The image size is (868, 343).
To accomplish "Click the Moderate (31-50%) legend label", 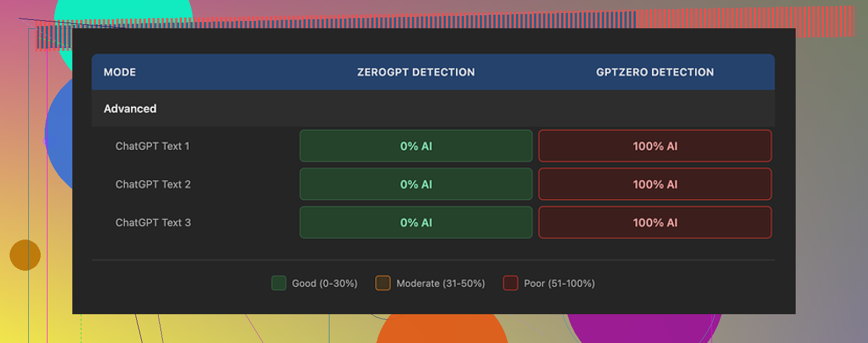I will coord(441,283).
